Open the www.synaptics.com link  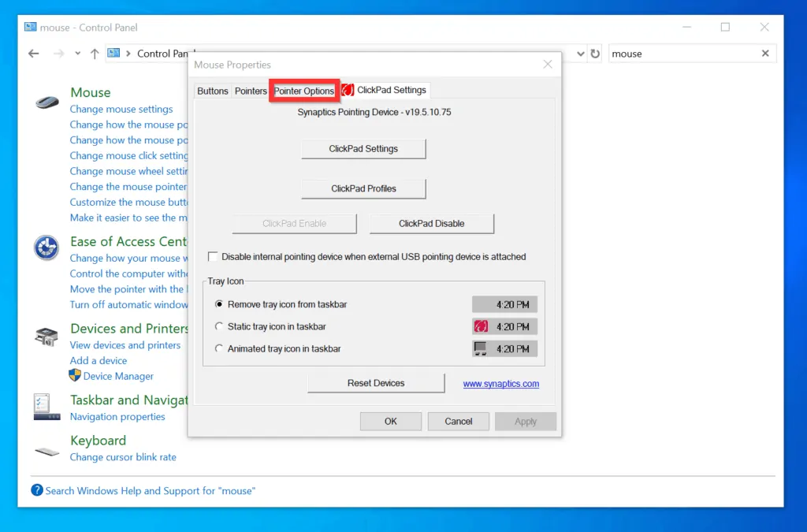pos(500,384)
